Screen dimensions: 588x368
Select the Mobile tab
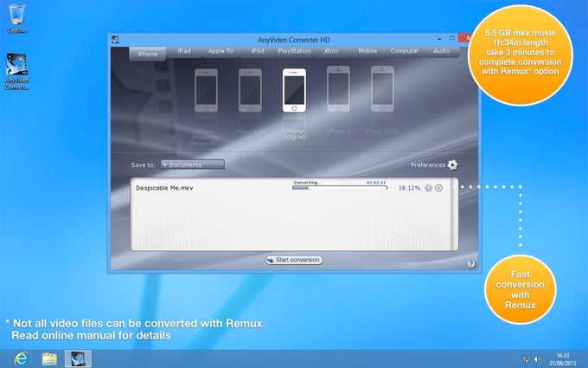tap(367, 51)
